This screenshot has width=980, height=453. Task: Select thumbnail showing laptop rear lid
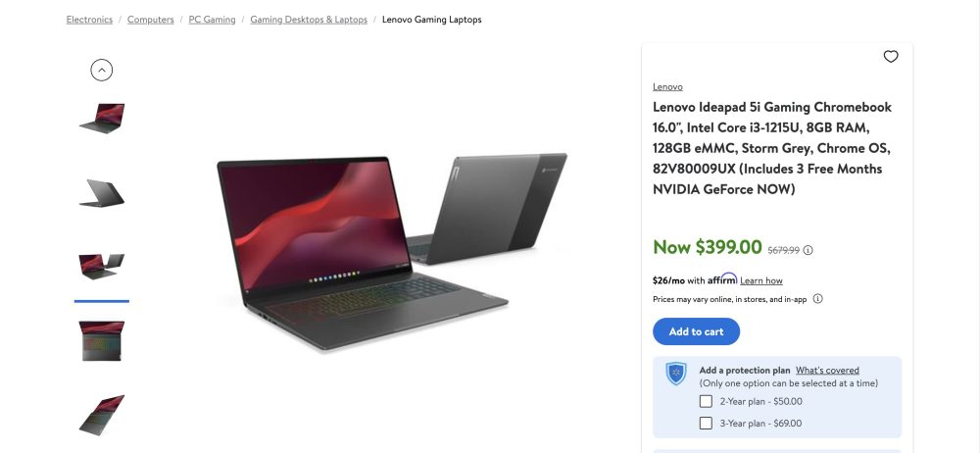click(102, 193)
